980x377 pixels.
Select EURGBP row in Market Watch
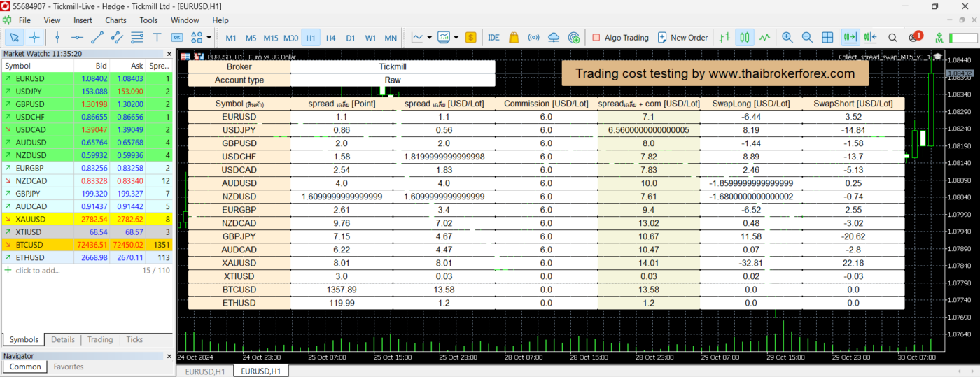point(87,168)
